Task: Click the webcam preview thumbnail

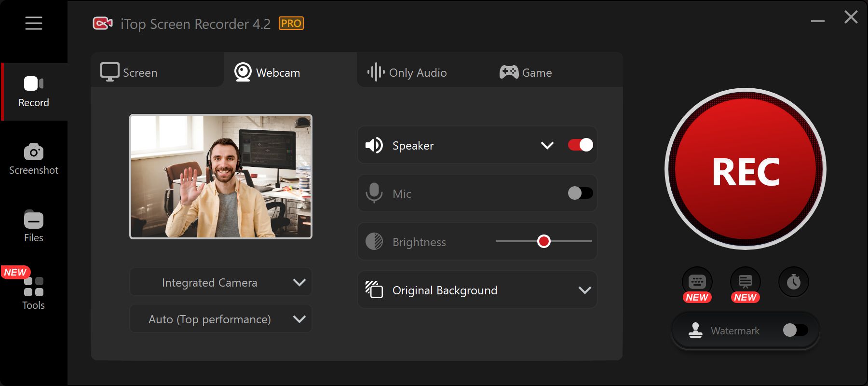Action: click(221, 177)
